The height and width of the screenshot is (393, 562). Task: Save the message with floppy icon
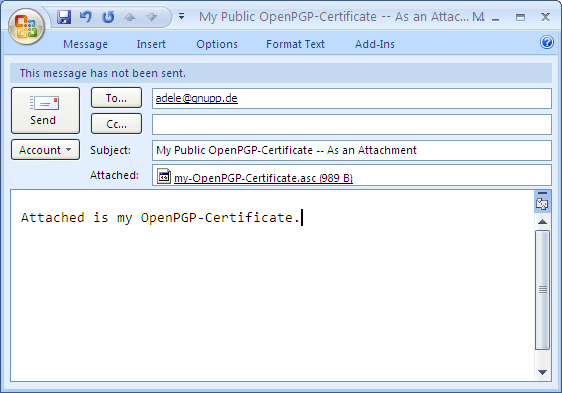point(64,17)
